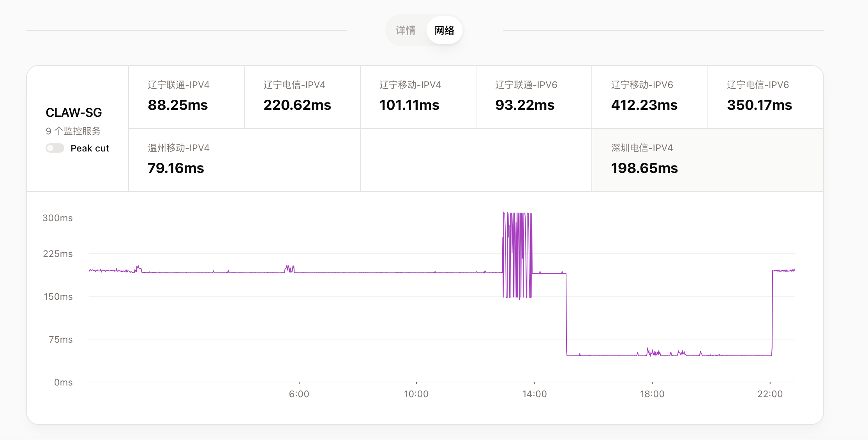Select the 辽宁电信-IPV4 monitor card

click(x=301, y=96)
